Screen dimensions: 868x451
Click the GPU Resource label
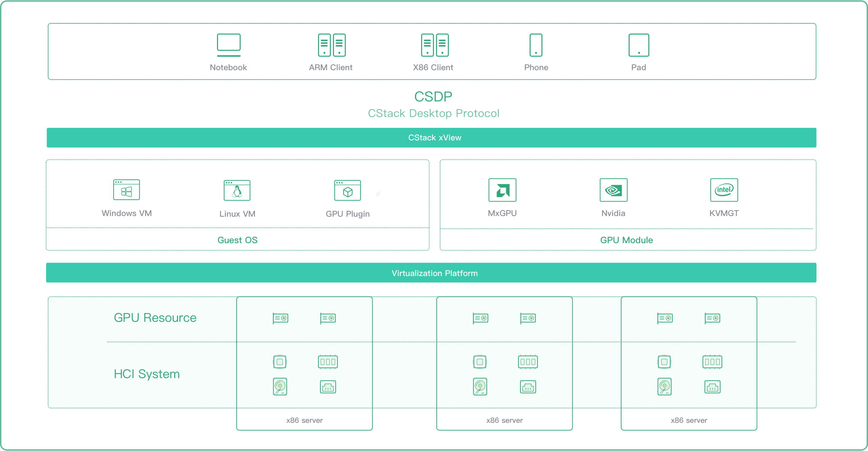(155, 318)
